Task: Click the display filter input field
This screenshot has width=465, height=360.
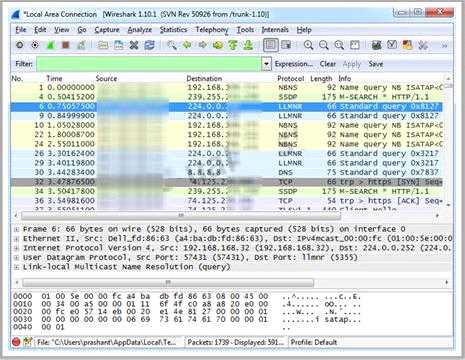Action: [x=149, y=64]
